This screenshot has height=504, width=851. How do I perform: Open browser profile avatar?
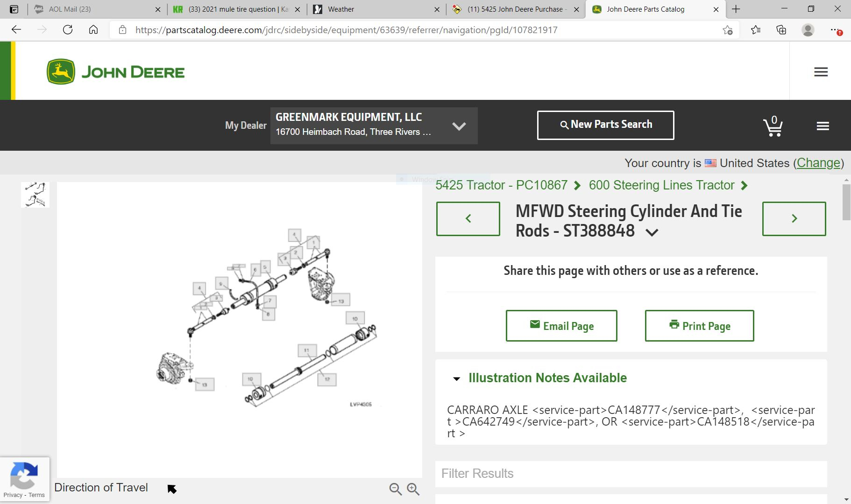tap(808, 30)
